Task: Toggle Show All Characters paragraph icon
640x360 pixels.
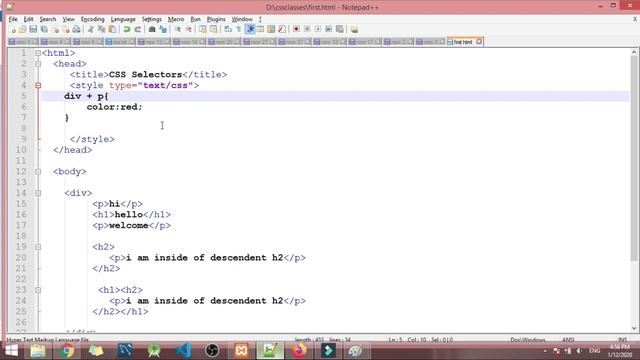Action: pyautogui.click(x=239, y=29)
